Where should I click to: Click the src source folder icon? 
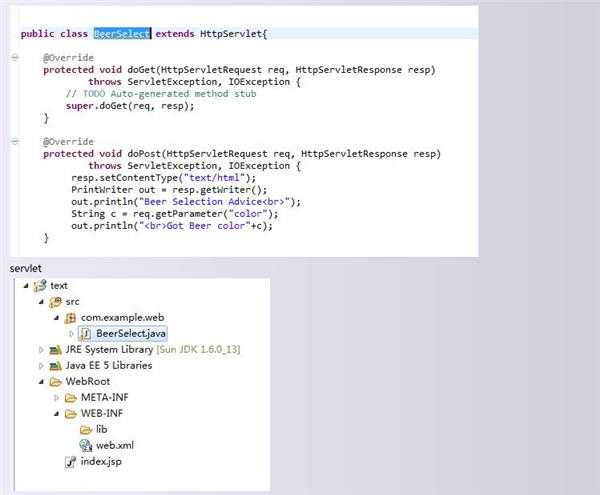pyautogui.click(x=55, y=302)
